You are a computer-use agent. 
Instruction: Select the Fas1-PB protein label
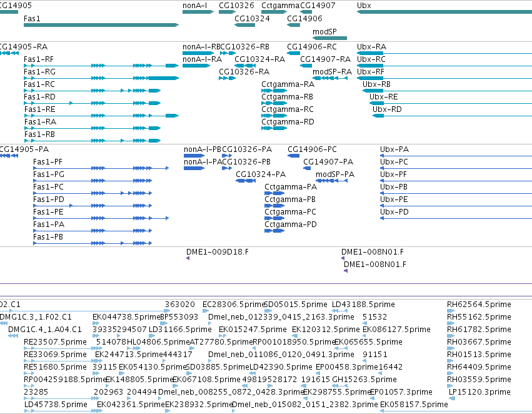(48, 237)
